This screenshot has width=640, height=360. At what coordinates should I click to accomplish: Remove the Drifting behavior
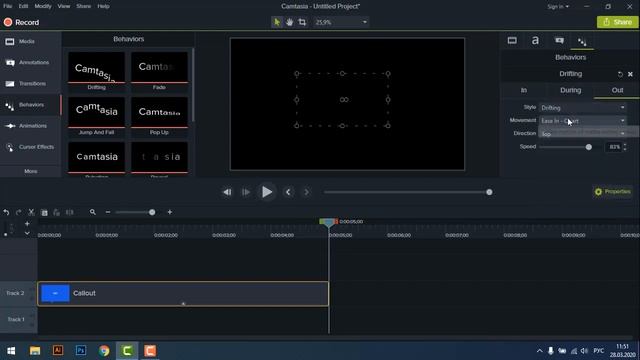(630, 74)
